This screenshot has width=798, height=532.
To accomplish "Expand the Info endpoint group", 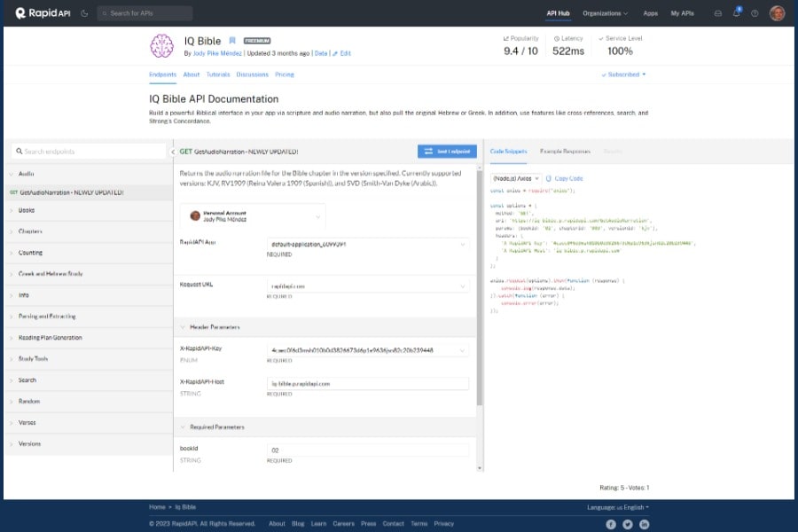I will click(x=88, y=295).
